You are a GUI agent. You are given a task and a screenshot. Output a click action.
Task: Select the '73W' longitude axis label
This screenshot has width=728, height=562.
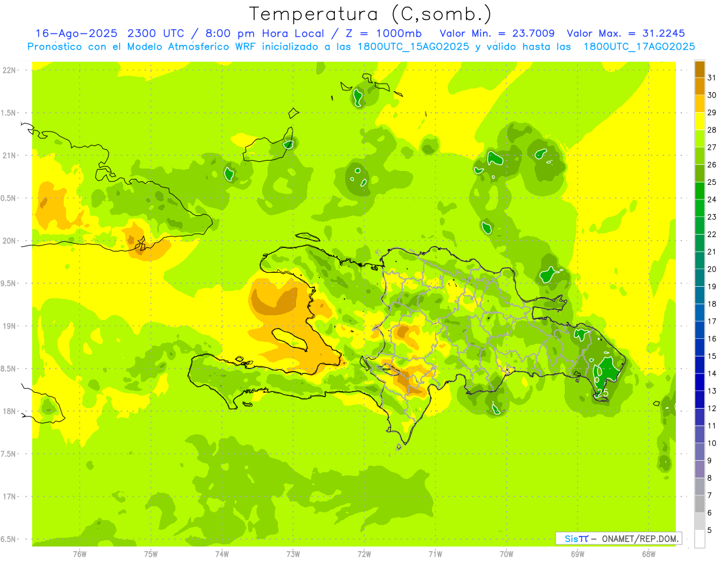[293, 554]
